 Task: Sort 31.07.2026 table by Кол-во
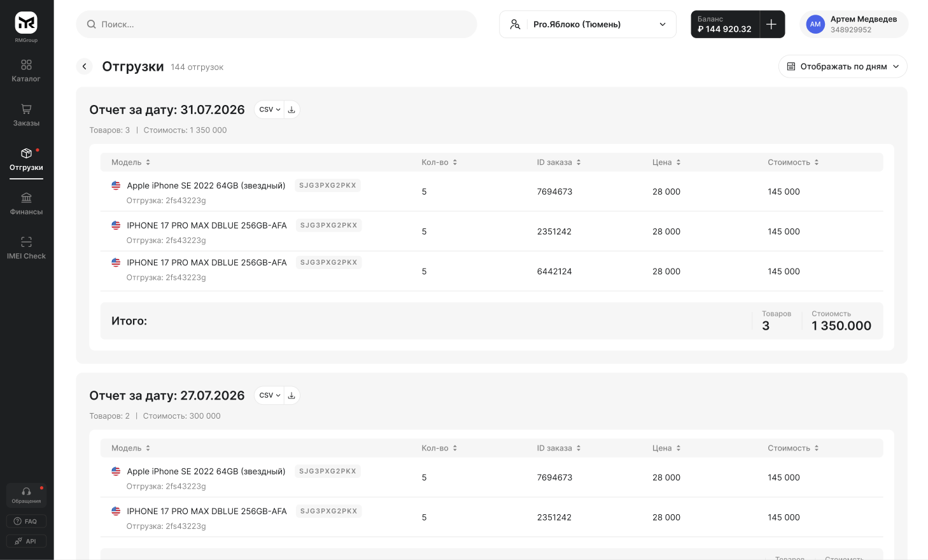439,162
